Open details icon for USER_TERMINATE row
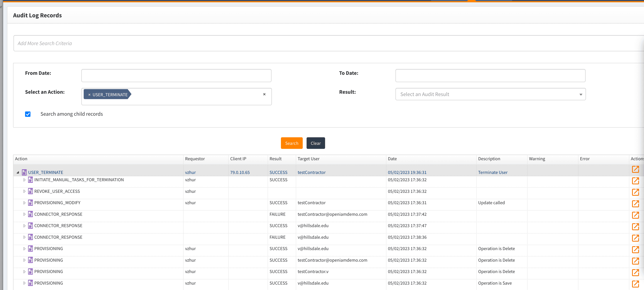This screenshot has width=644, height=290. 635,169
